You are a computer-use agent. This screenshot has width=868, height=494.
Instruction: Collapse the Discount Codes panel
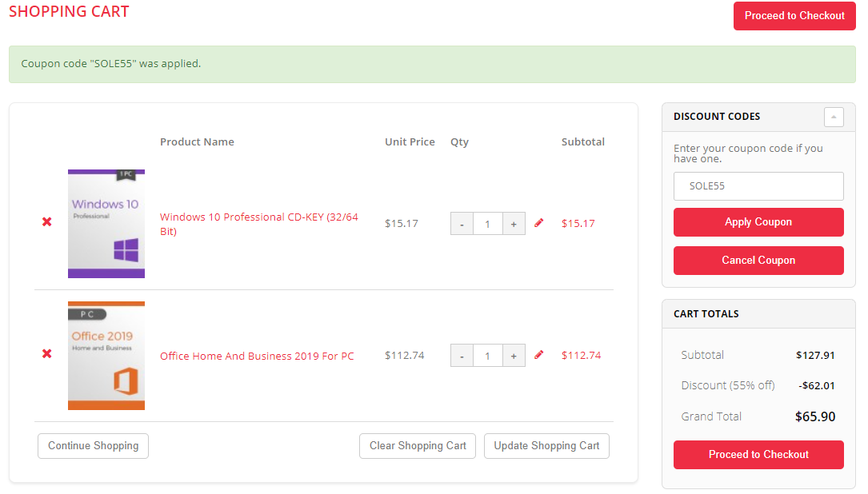834,117
